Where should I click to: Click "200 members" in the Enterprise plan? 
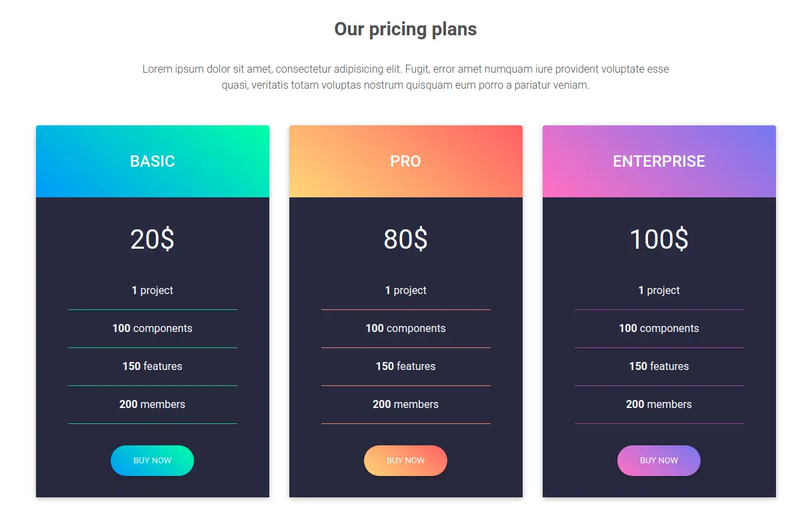659,405
